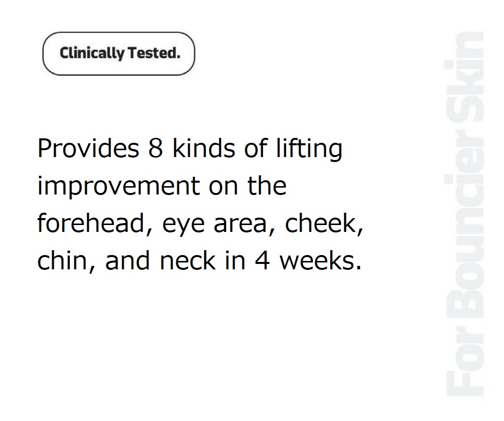Click the word "weeks." ending the paragraph
Screen dimensions: 504x421
click(x=320, y=260)
